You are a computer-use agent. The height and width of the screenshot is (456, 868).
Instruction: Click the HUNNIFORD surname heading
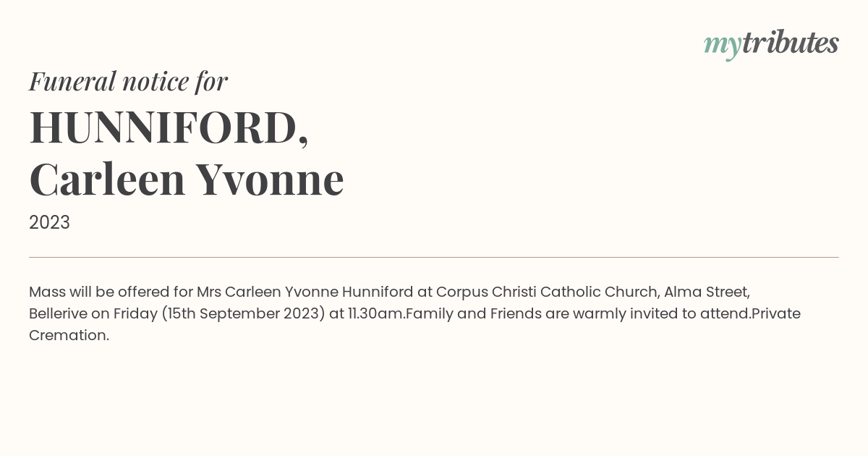pyautogui.click(x=169, y=127)
